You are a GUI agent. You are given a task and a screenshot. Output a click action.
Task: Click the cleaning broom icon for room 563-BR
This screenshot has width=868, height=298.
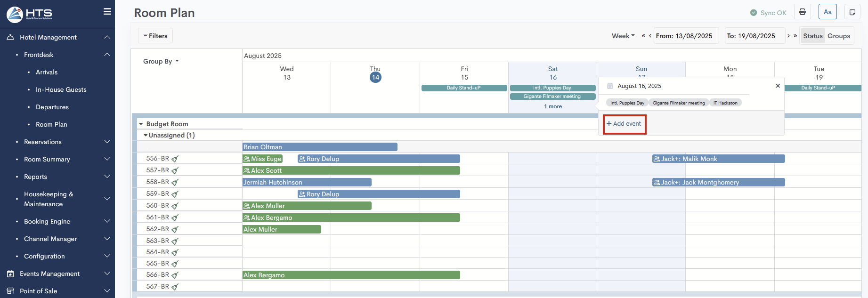point(175,241)
